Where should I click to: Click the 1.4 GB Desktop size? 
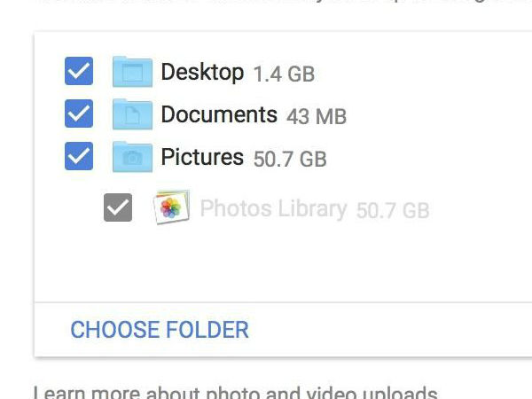(x=284, y=74)
